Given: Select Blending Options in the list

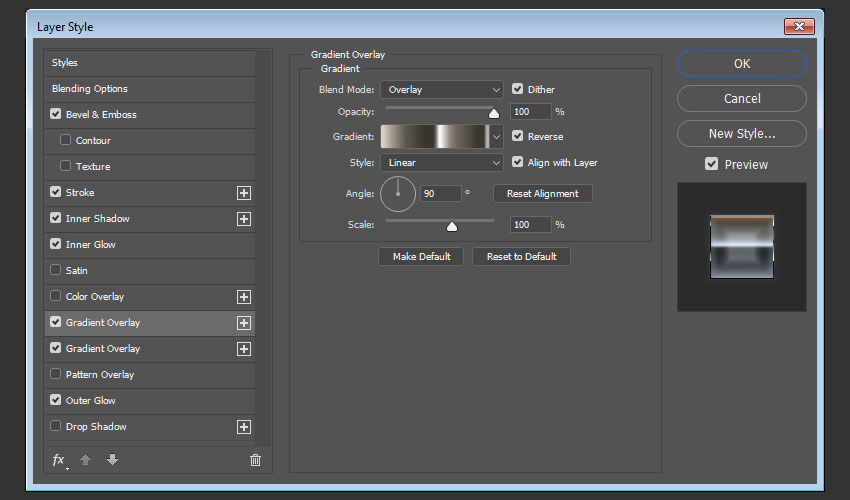Looking at the screenshot, I should click(x=90, y=89).
